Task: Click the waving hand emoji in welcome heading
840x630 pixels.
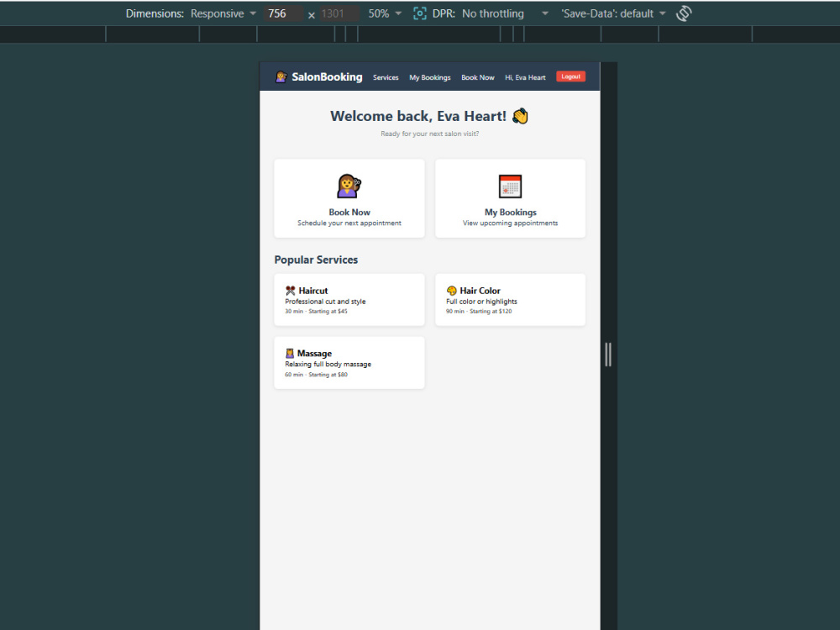Action: click(520, 116)
